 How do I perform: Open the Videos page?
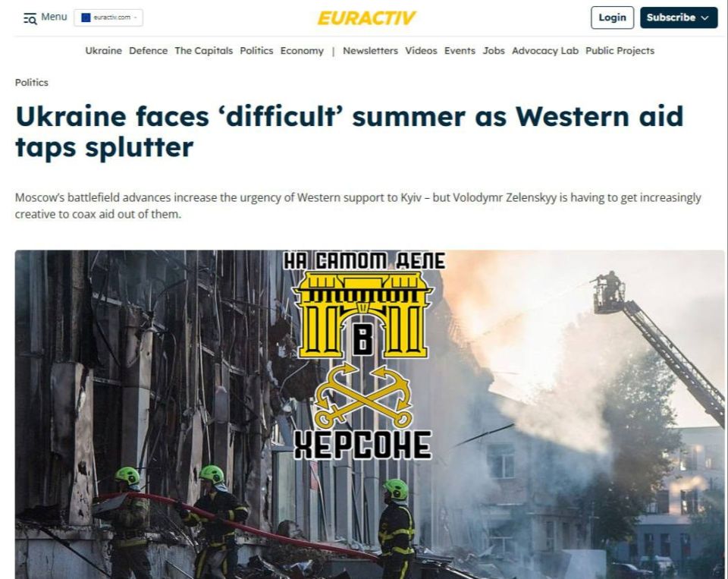(x=421, y=51)
